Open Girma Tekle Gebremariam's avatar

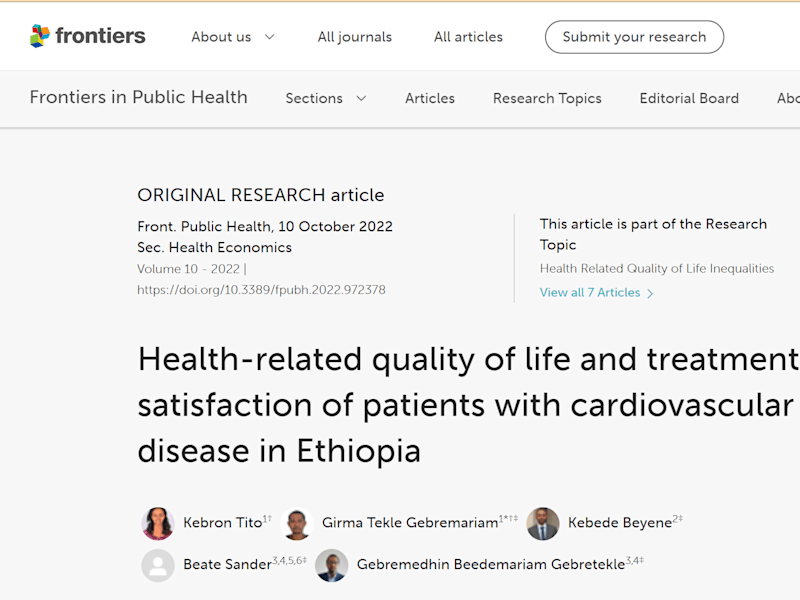click(296, 523)
